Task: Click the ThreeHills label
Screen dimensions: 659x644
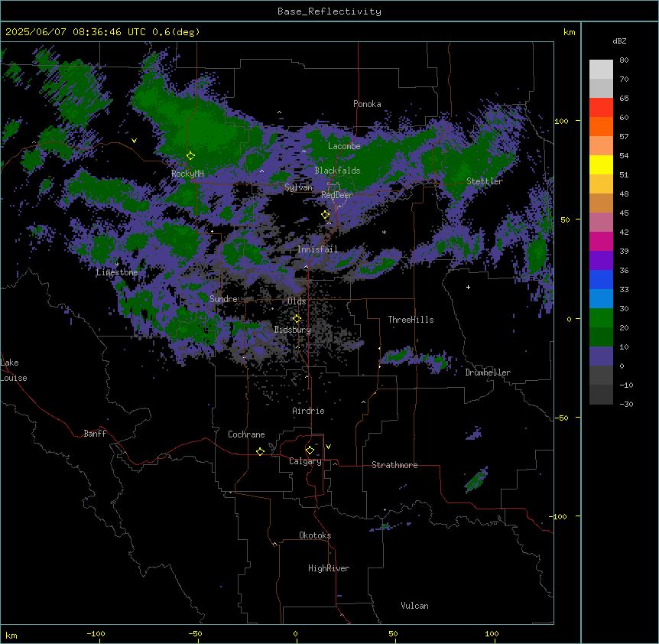Action: click(411, 320)
